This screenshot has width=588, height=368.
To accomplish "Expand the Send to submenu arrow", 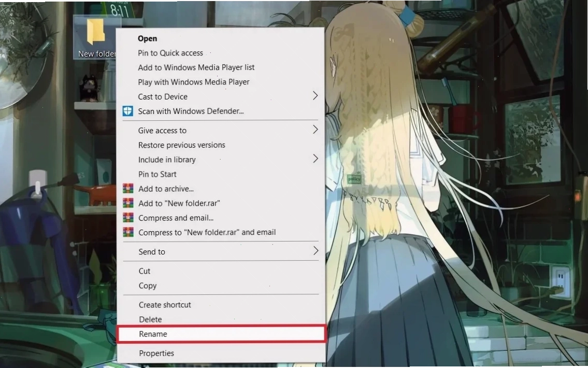I will click(315, 251).
